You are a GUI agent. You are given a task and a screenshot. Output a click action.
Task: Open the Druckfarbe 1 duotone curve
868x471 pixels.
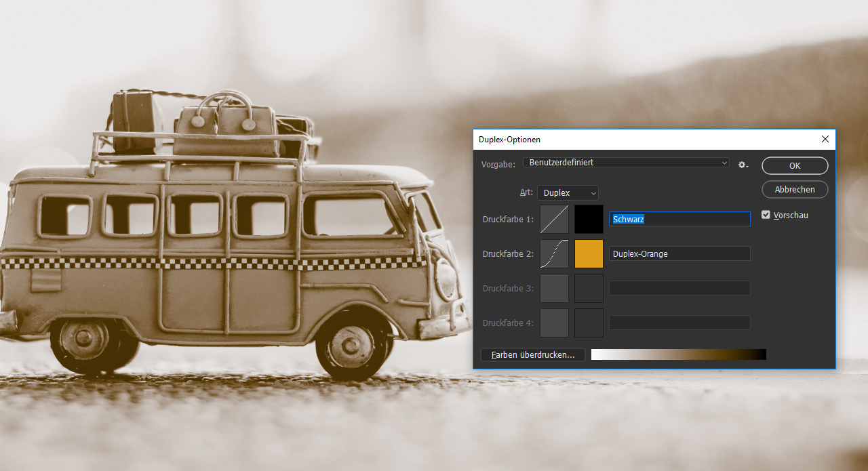pos(554,220)
